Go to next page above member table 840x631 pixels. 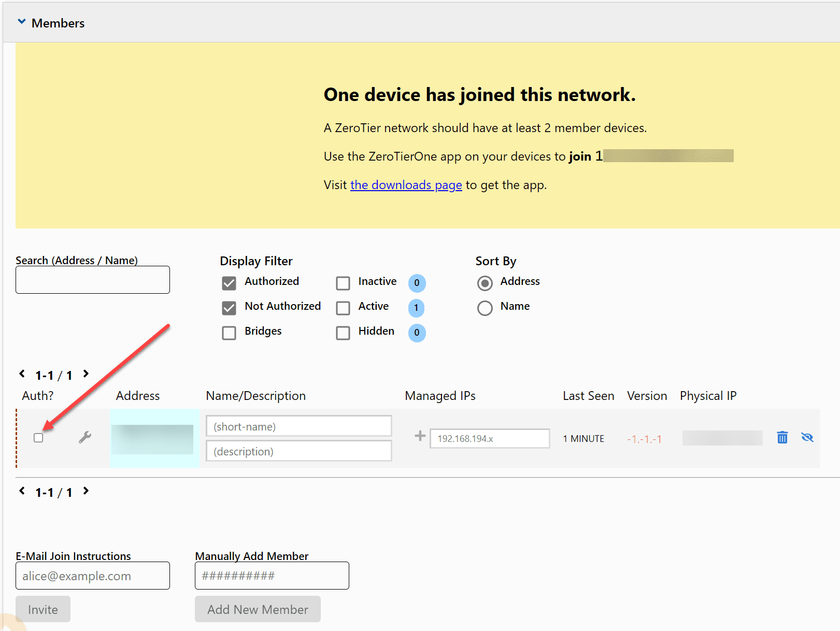point(86,374)
